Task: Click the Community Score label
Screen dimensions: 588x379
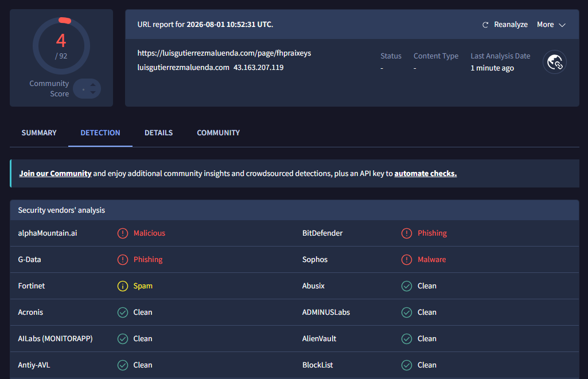Action: pyautogui.click(x=49, y=88)
